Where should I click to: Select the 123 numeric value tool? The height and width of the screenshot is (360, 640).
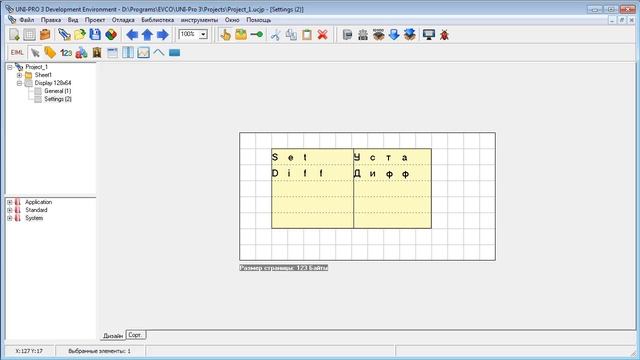[66, 53]
